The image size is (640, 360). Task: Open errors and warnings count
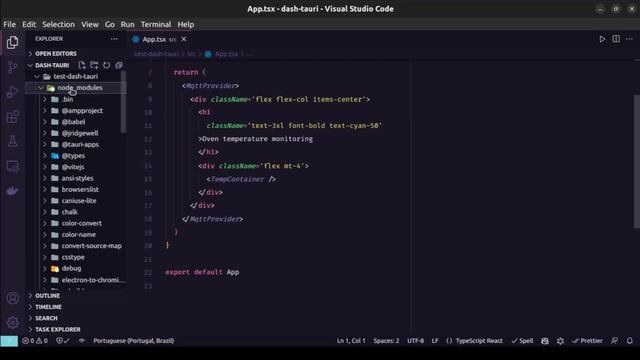coord(35,341)
